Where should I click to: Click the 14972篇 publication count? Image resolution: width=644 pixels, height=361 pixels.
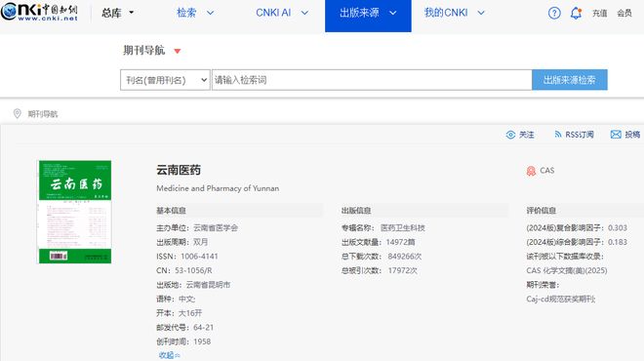pyautogui.click(x=400, y=242)
